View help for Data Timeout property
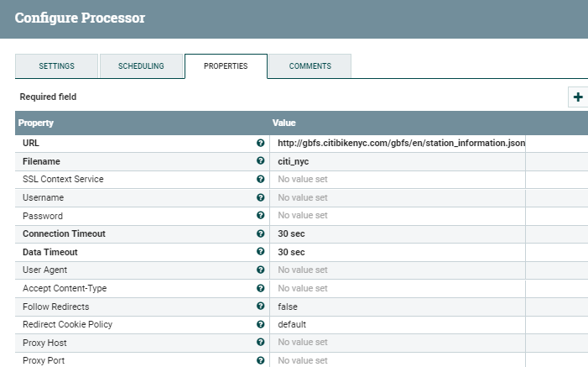Viewport: 588px width, 367px height. (x=260, y=251)
